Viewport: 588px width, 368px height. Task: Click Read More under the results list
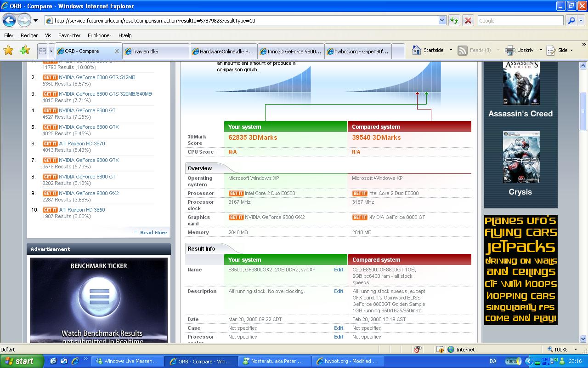pos(153,233)
